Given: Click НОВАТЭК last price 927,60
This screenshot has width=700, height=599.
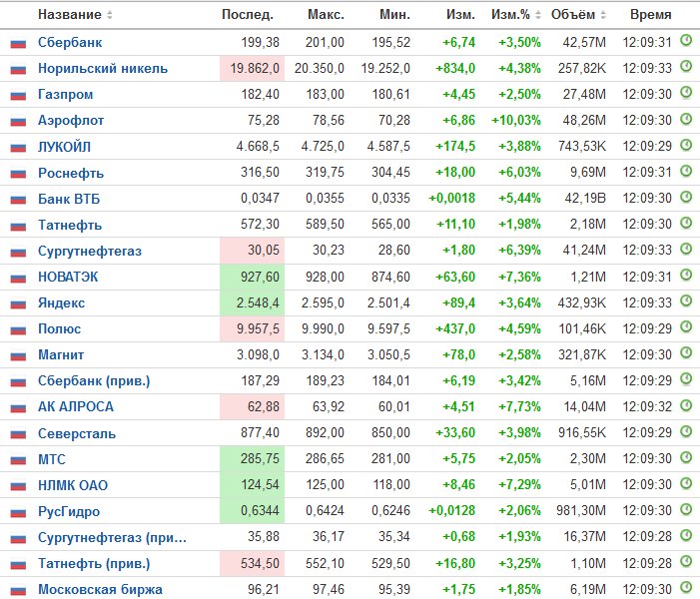Looking at the screenshot, I should click(x=260, y=277).
